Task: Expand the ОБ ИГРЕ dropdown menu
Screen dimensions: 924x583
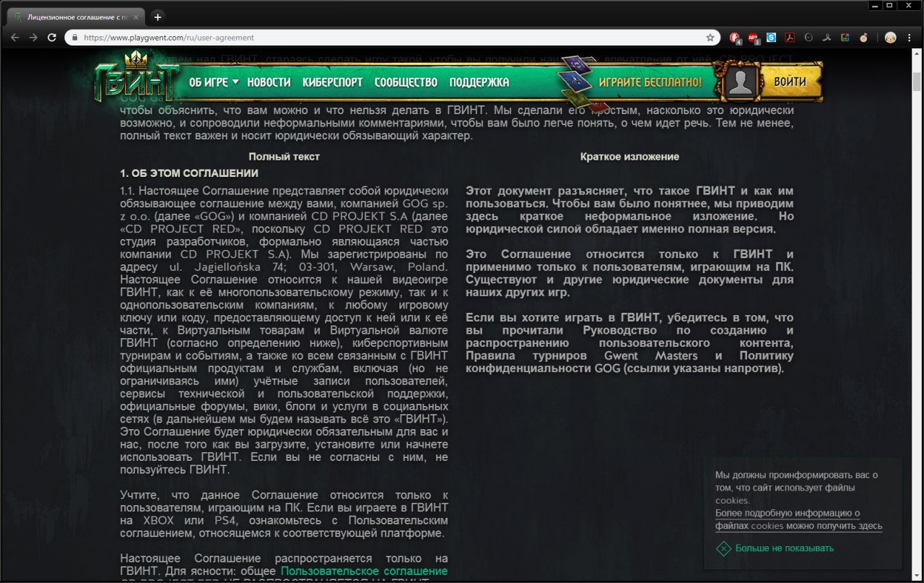Action: click(x=214, y=82)
